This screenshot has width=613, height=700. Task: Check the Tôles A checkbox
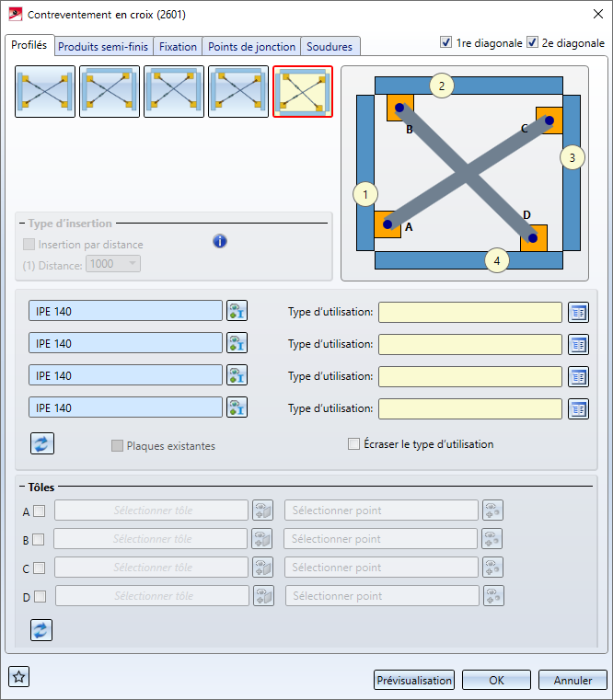[40, 511]
